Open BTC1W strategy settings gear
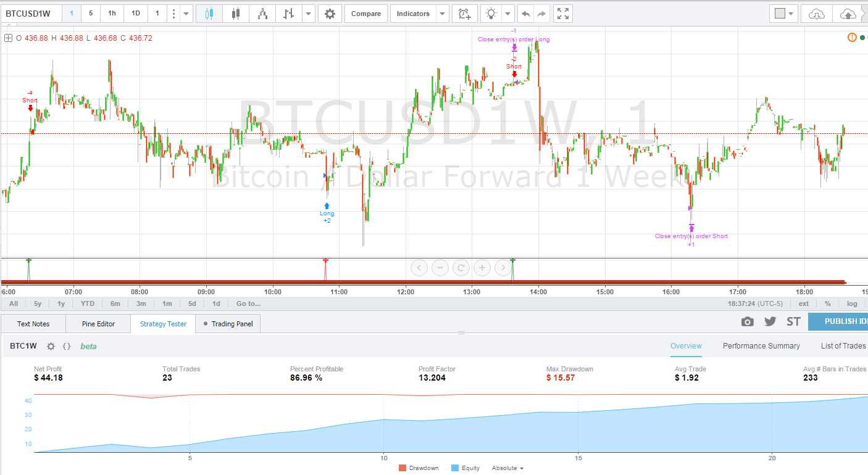The width and height of the screenshot is (868, 475). 51,347
